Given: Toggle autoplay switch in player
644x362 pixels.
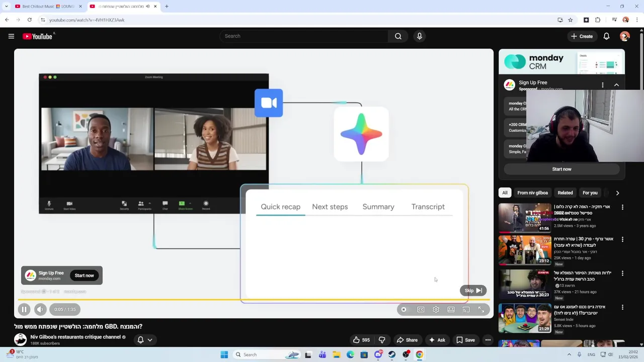Looking at the screenshot, I should pyautogui.click(x=404, y=310).
